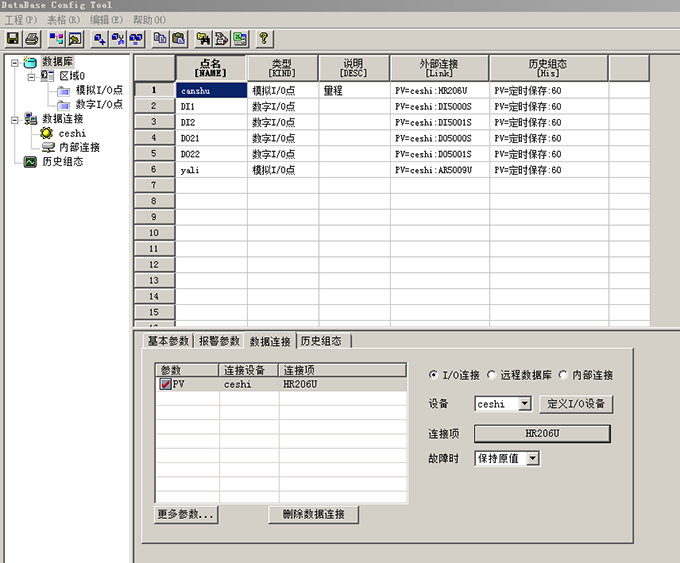
Task: Click the Save disk icon in toolbar
Action: click(x=13, y=39)
